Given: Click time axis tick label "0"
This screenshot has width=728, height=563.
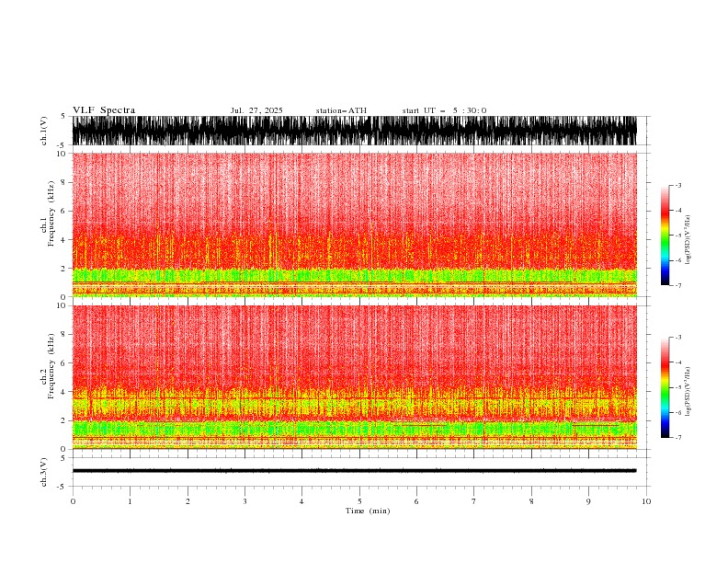Looking at the screenshot, I should (73, 501).
